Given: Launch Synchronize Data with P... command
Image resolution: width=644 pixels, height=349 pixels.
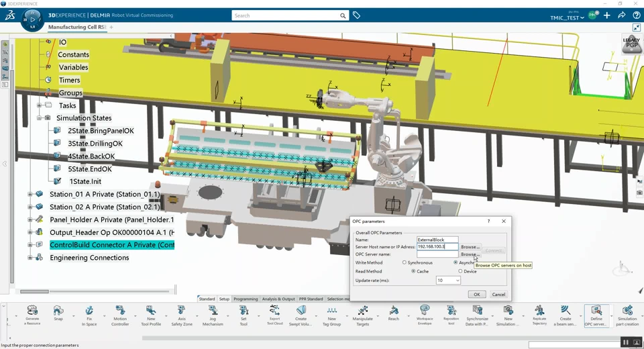Looking at the screenshot, I should 477,315.
